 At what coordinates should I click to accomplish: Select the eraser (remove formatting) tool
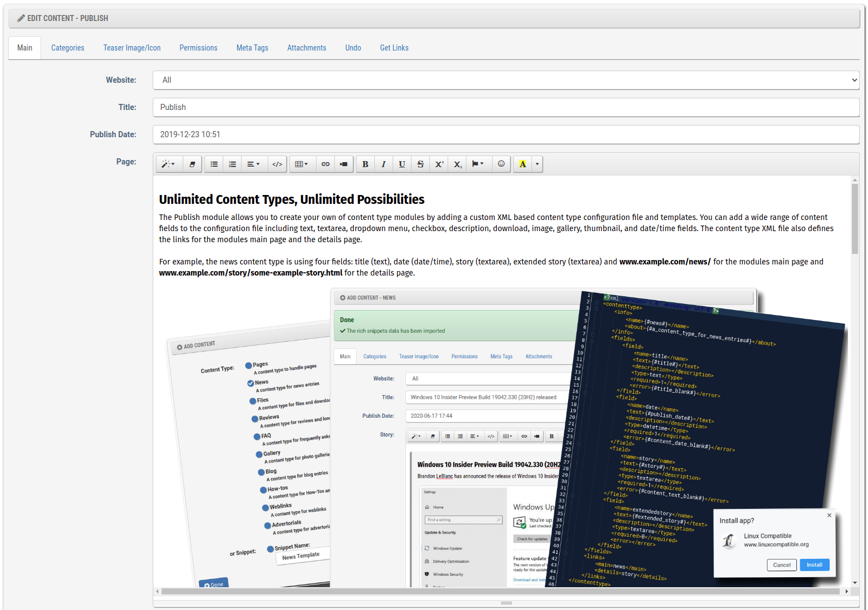[192, 164]
